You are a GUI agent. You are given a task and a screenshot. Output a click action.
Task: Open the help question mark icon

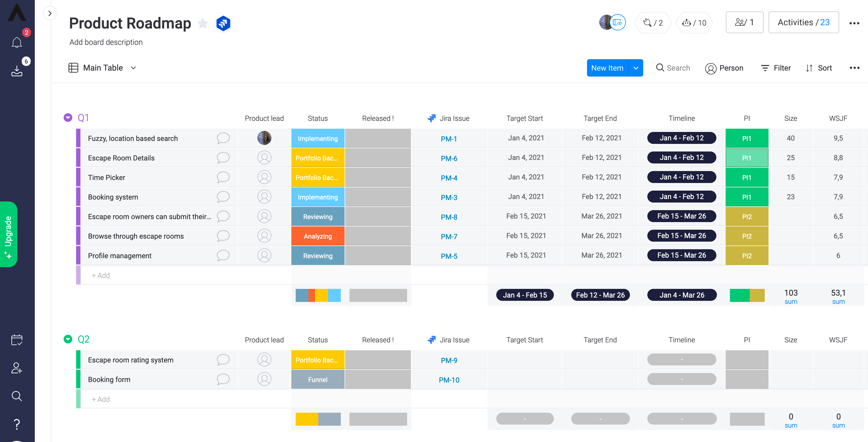click(x=17, y=424)
